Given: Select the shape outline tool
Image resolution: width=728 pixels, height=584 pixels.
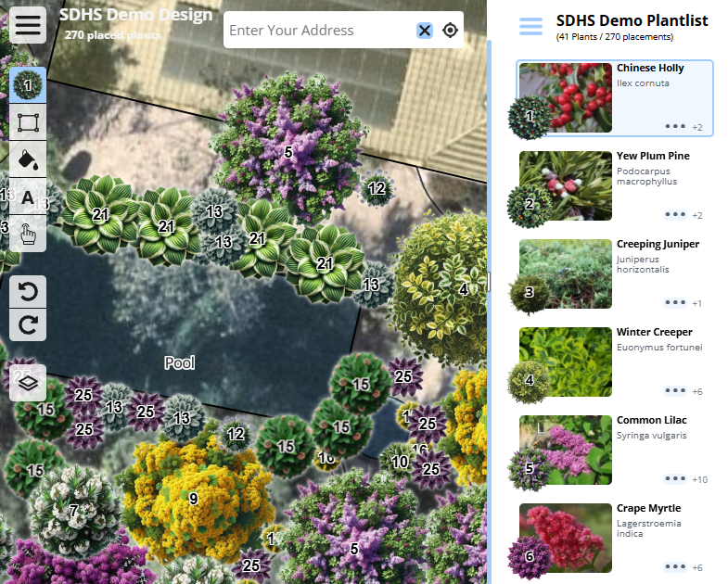Looking at the screenshot, I should point(28,122).
